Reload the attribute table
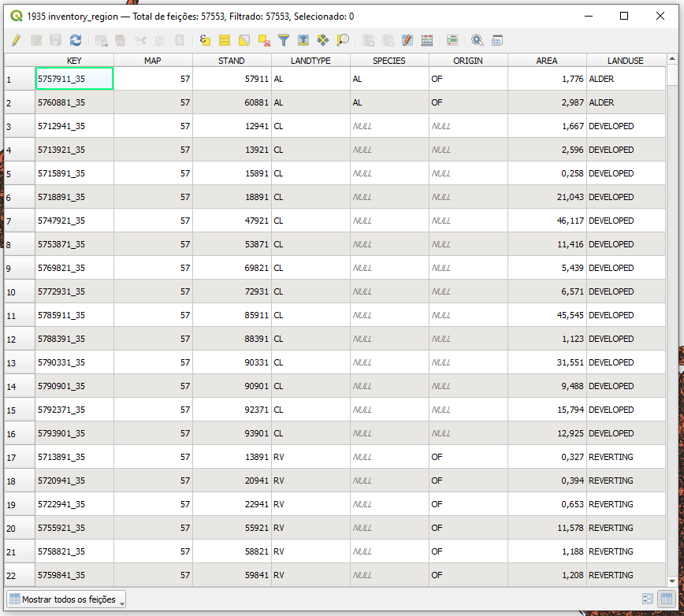The height and width of the screenshot is (616, 684). point(76,40)
